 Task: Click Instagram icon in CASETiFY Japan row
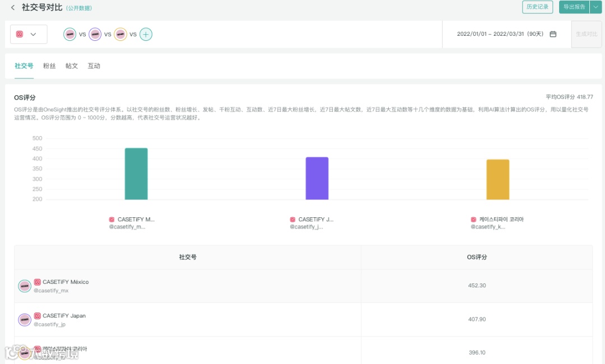coord(38,316)
